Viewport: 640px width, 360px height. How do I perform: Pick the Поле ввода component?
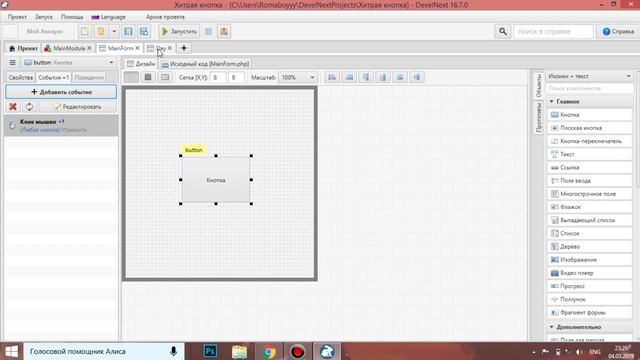pyautogui.click(x=590, y=180)
